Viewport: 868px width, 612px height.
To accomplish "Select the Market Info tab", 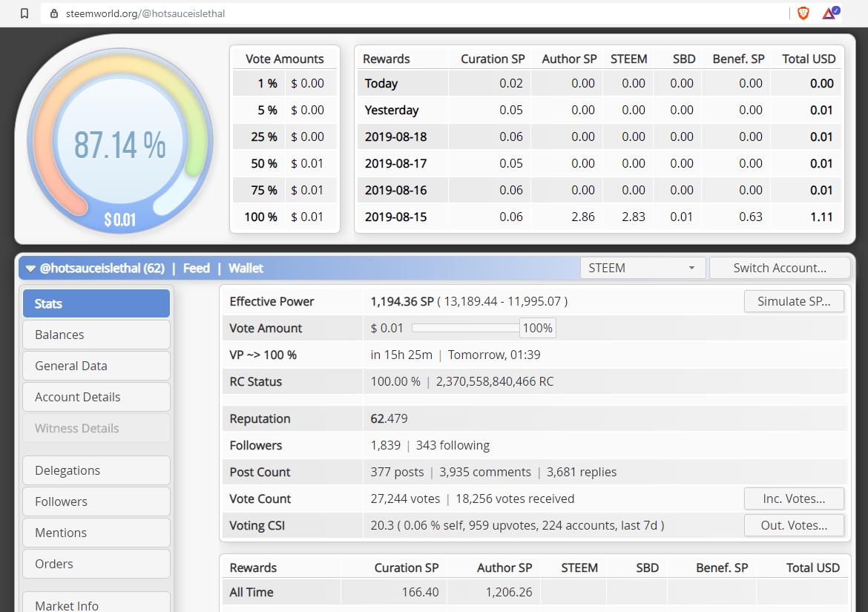I will coord(96,603).
